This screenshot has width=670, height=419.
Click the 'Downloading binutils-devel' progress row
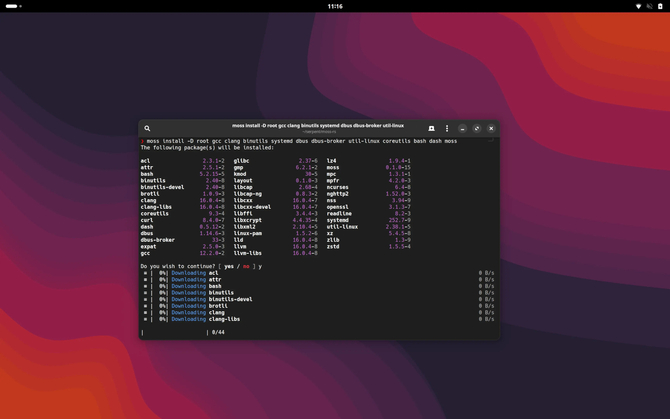319,299
